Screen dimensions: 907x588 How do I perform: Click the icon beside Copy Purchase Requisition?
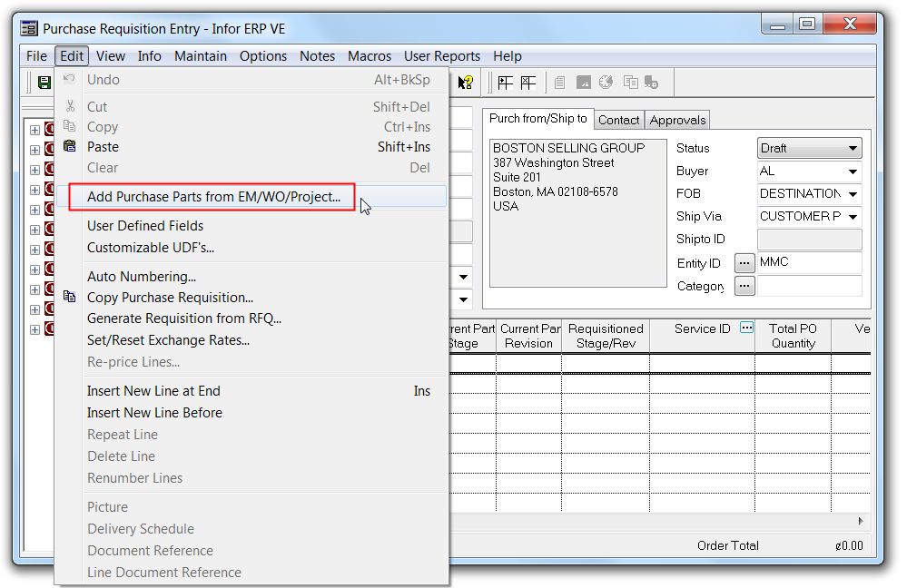[x=69, y=296]
